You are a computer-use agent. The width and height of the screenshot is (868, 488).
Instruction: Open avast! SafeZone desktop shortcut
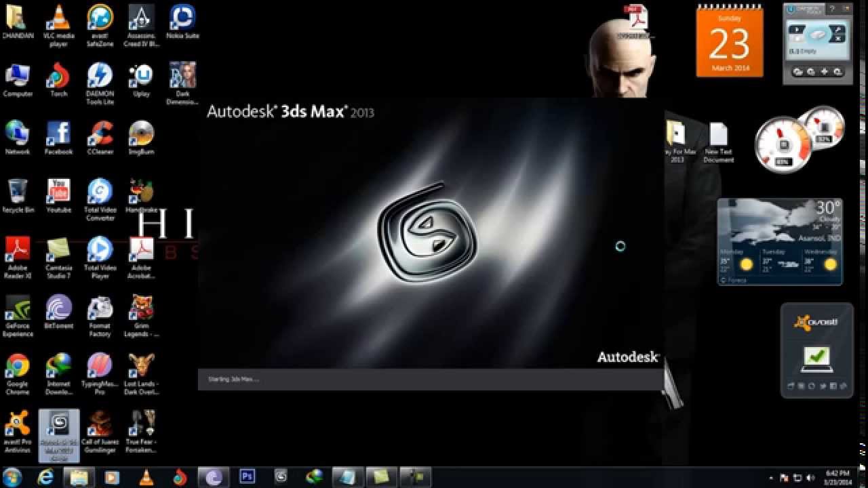[100, 26]
